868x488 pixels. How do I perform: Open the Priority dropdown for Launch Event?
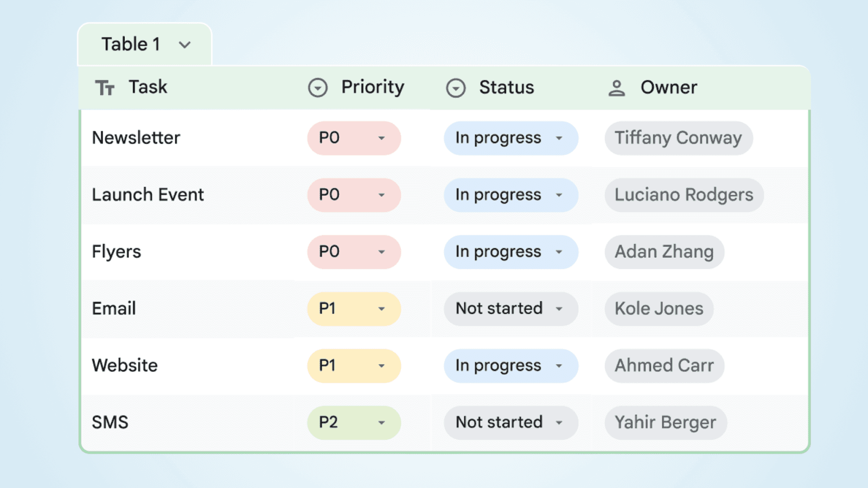click(382, 195)
